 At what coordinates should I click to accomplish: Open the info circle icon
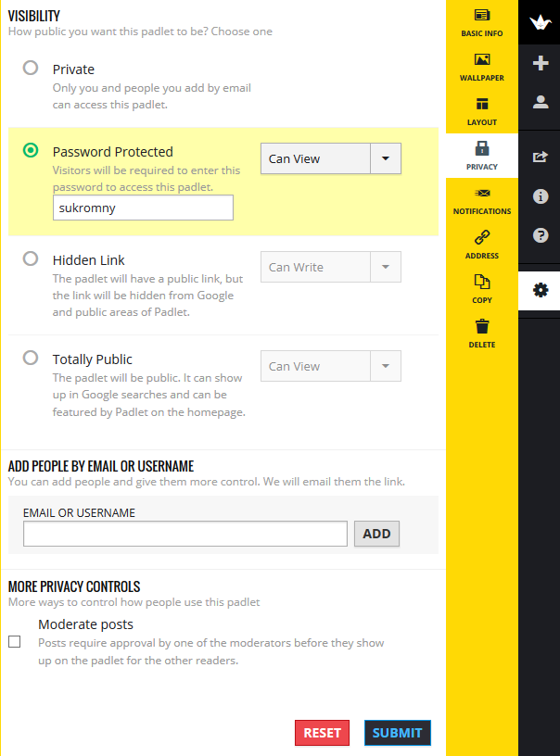tap(541, 196)
